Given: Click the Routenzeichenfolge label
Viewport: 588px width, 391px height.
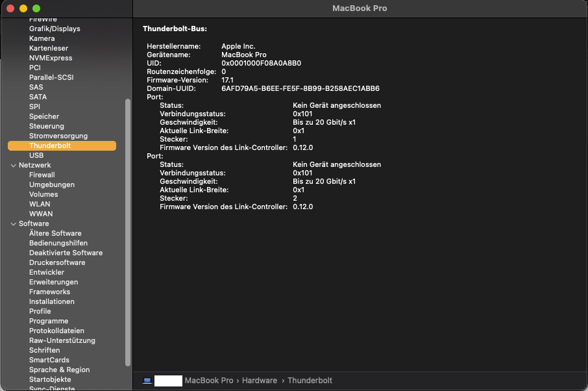Looking at the screenshot, I should tap(182, 72).
